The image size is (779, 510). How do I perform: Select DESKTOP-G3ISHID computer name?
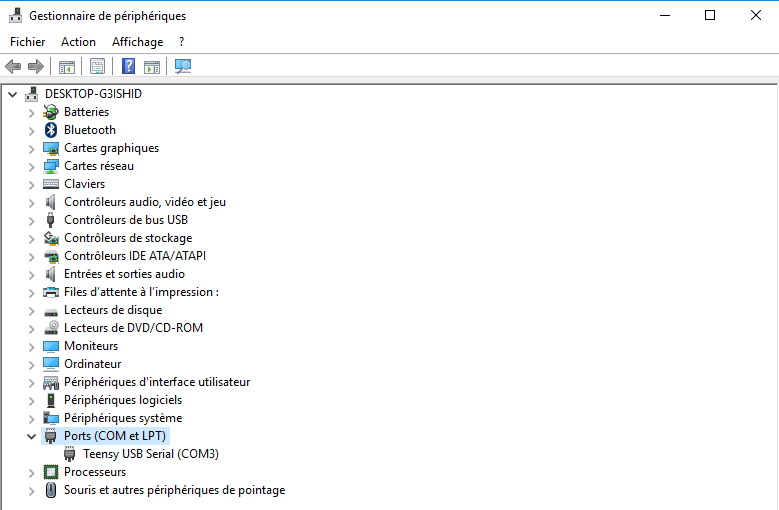tap(93, 94)
